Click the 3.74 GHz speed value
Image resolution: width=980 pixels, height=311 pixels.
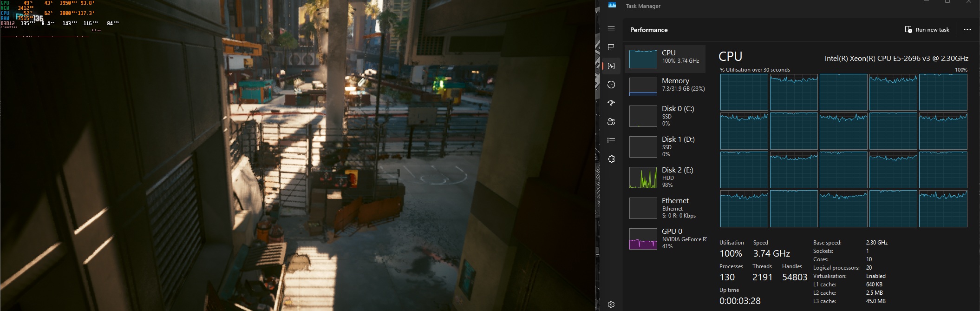click(771, 253)
